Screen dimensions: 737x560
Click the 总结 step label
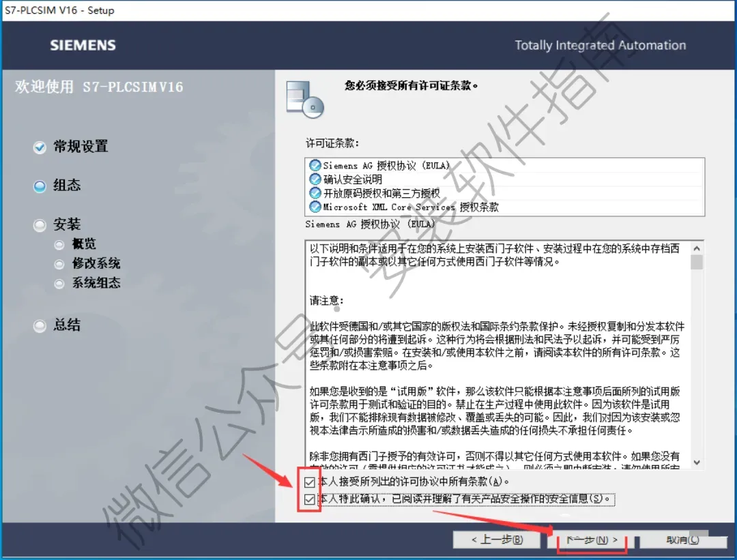pyautogui.click(x=67, y=325)
